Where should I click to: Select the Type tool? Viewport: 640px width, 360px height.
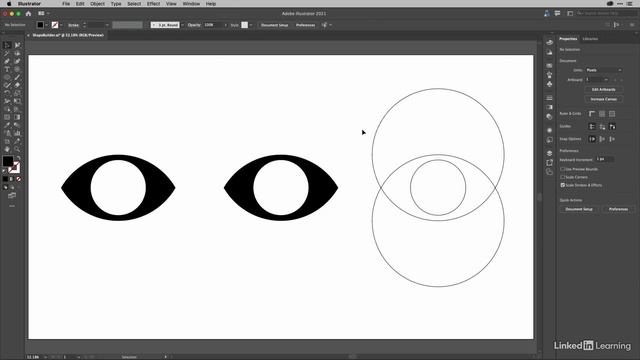[7, 69]
